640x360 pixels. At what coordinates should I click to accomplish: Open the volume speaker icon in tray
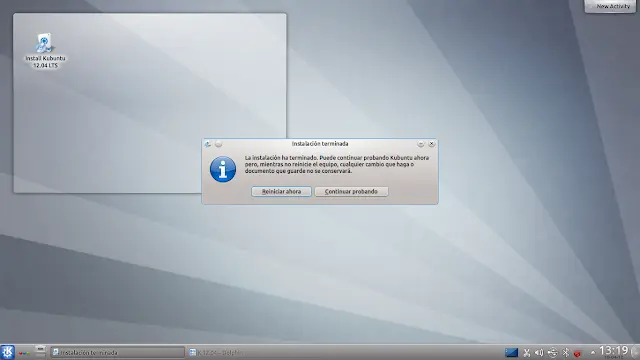[x=539, y=352]
